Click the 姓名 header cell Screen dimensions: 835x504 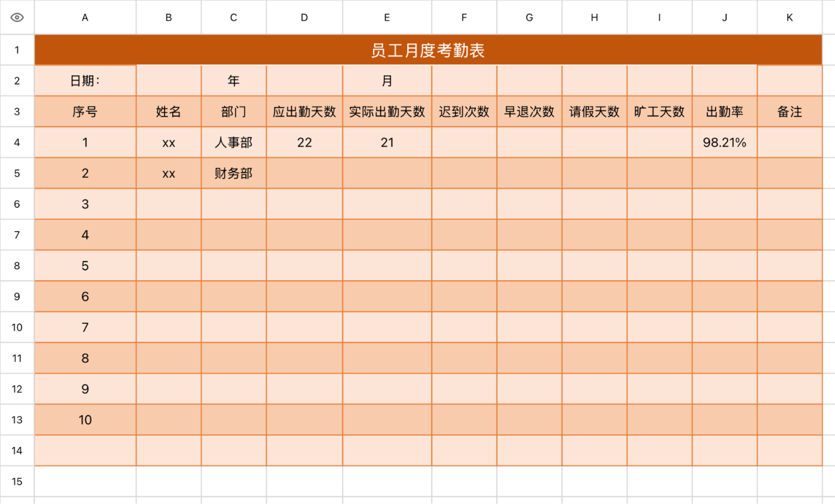(168, 111)
